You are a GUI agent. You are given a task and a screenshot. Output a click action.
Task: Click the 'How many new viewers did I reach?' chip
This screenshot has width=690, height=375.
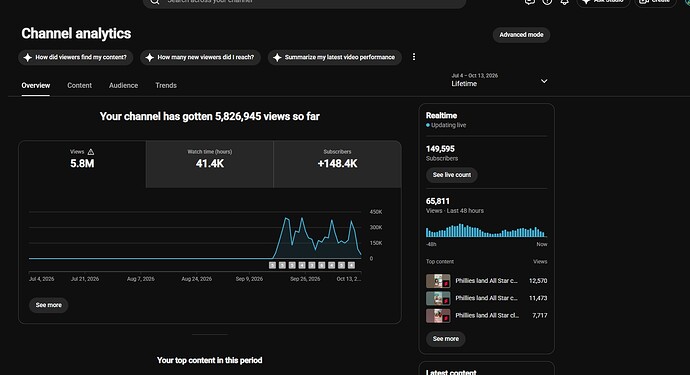coord(200,57)
